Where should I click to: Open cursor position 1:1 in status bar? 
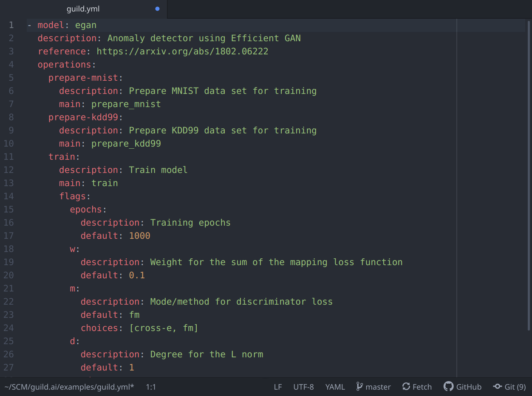[x=151, y=387]
